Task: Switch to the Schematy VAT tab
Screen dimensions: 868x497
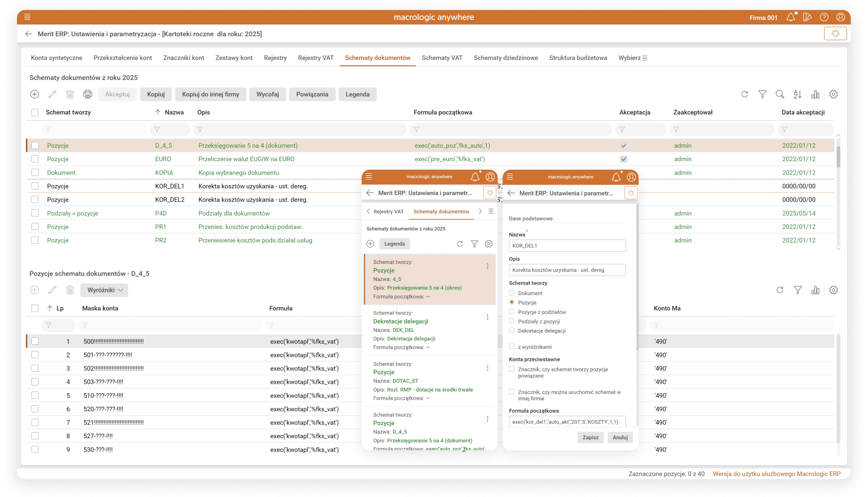Action: click(442, 58)
